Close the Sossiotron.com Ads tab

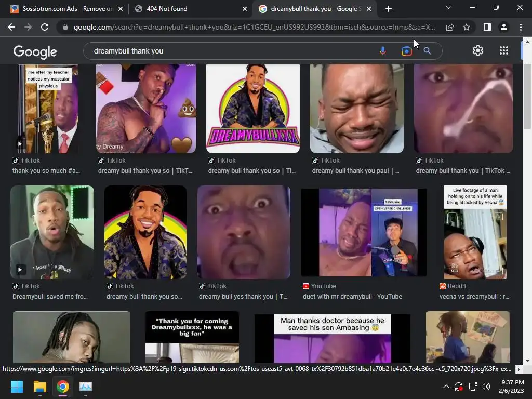click(x=121, y=9)
